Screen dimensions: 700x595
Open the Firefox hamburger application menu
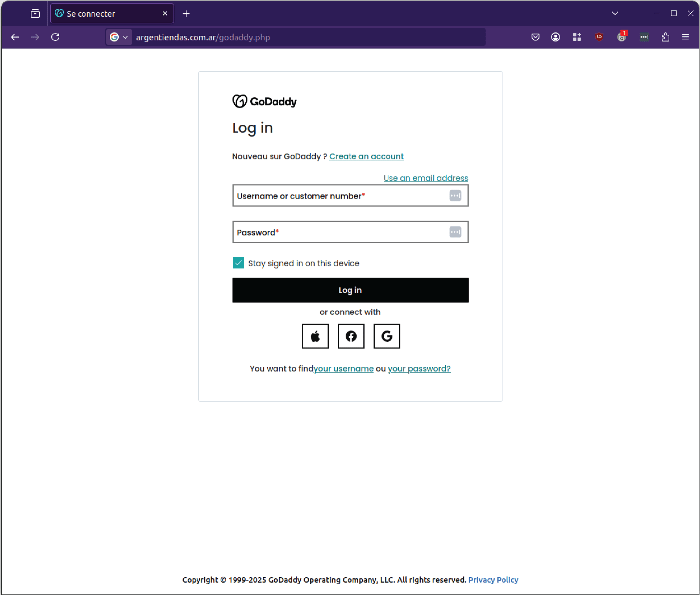coord(686,37)
